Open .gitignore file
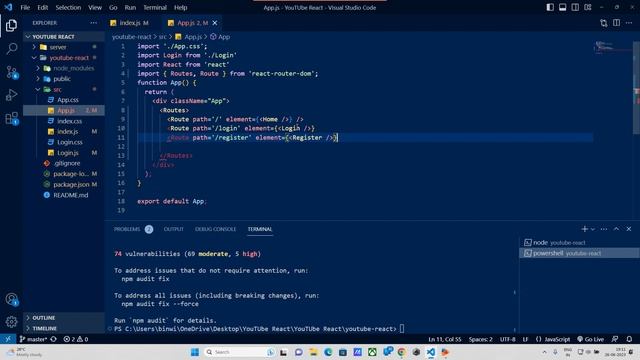This screenshot has height=360, width=640. [x=63, y=163]
